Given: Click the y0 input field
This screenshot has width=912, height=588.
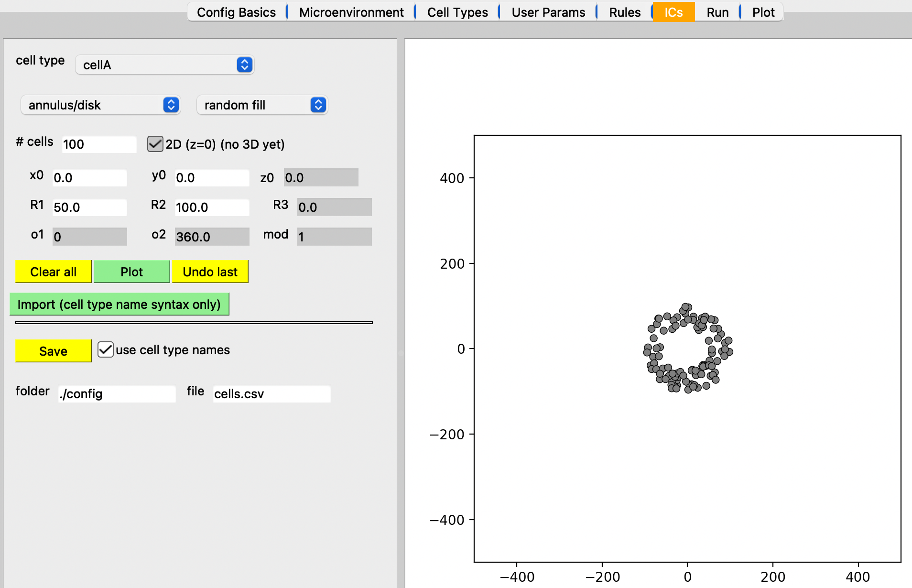Looking at the screenshot, I should pos(212,177).
